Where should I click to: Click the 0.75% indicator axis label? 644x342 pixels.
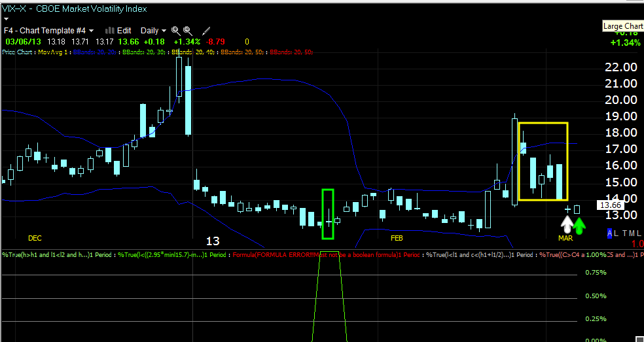tap(596, 273)
